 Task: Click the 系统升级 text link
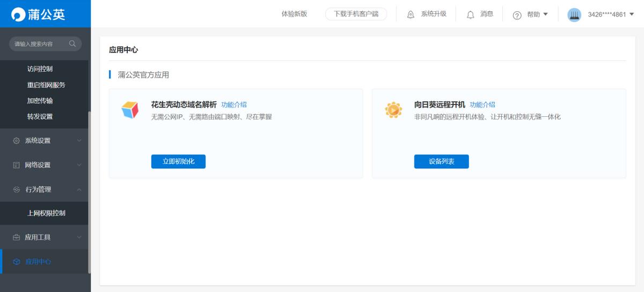pos(434,14)
